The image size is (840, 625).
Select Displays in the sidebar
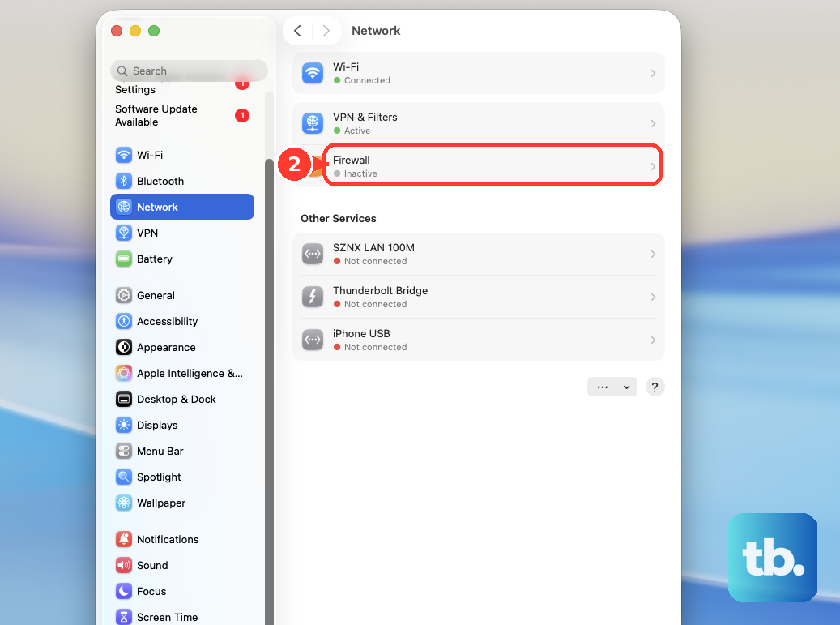click(182, 425)
